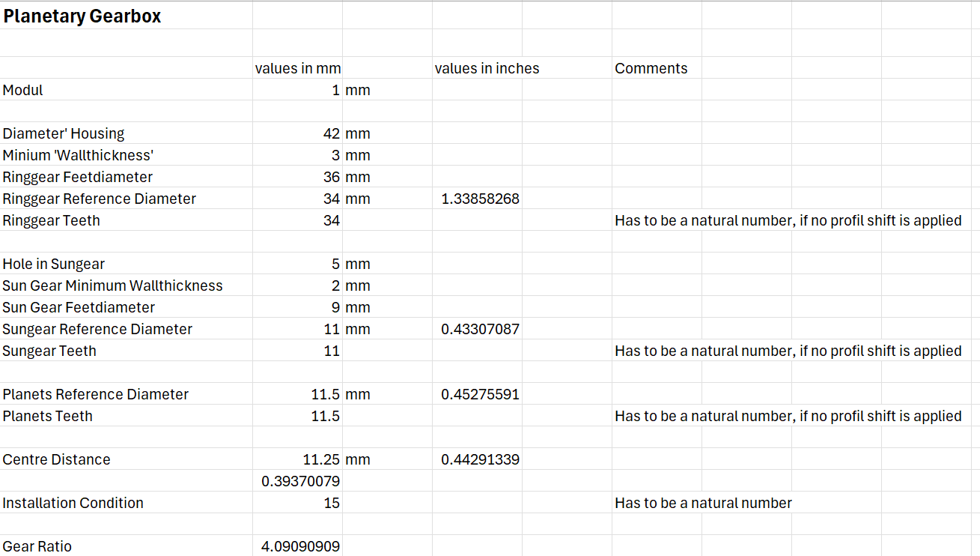Click the Gear Ratio value 4.09090909
Screen dimensions: 980x556
(297, 546)
